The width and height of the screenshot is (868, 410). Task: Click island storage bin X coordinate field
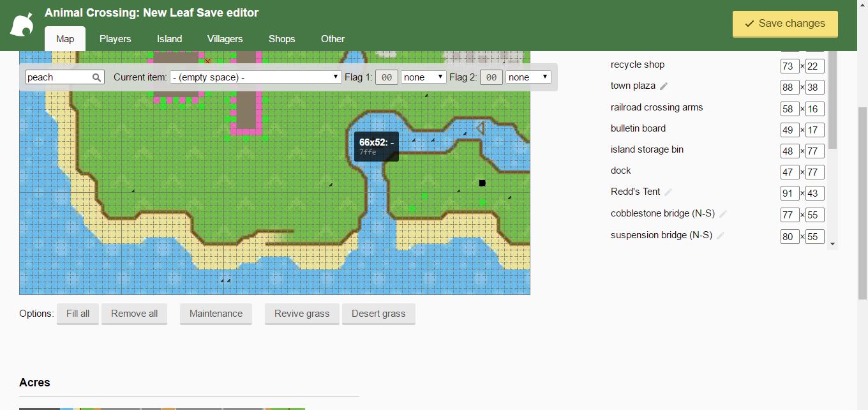(789, 151)
